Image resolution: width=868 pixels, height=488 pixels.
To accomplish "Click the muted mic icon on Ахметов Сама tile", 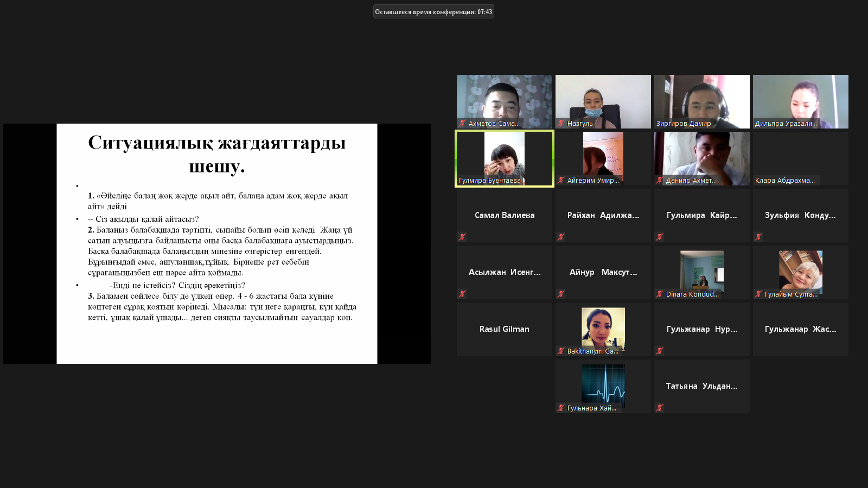I will point(462,124).
